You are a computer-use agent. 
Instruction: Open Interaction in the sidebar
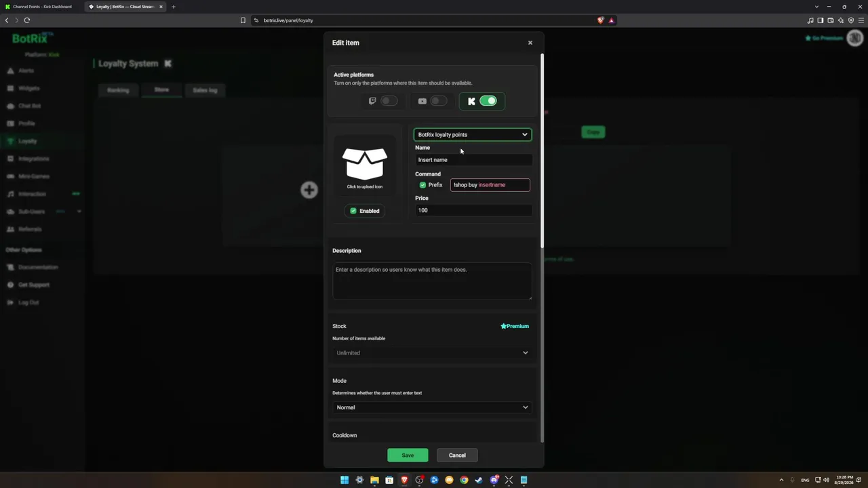point(32,194)
